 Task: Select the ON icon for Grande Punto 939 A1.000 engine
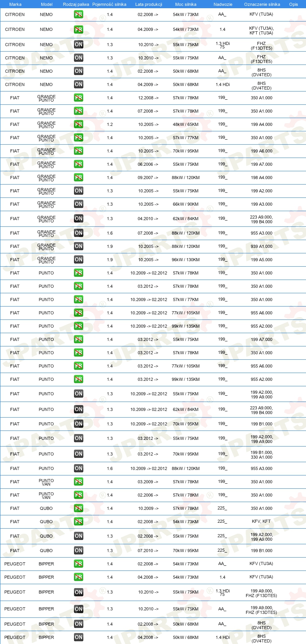pyautogui.click(x=79, y=246)
